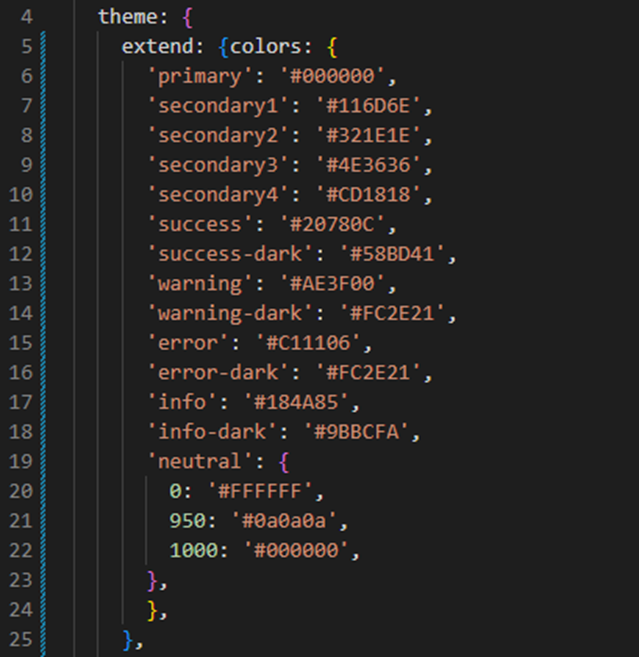Click the 950 neutral shade key
639x657 pixels.
click(187, 521)
